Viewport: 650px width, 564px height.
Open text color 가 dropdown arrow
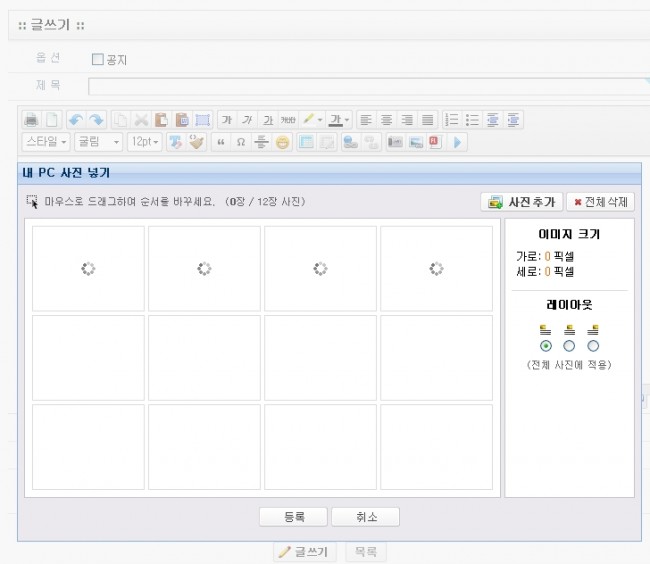[347, 120]
